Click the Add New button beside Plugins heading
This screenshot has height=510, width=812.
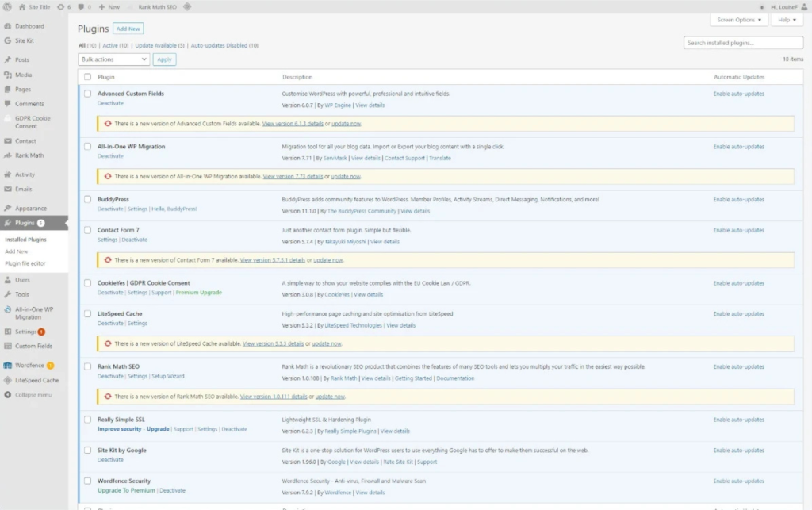128,29
